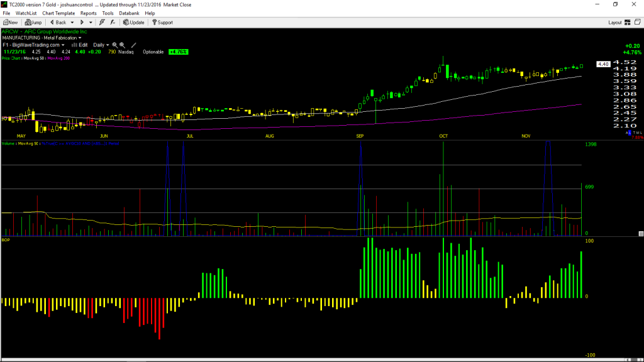Viewport: 644px width, 362px height.
Task: Open the File menu
Action: point(6,13)
